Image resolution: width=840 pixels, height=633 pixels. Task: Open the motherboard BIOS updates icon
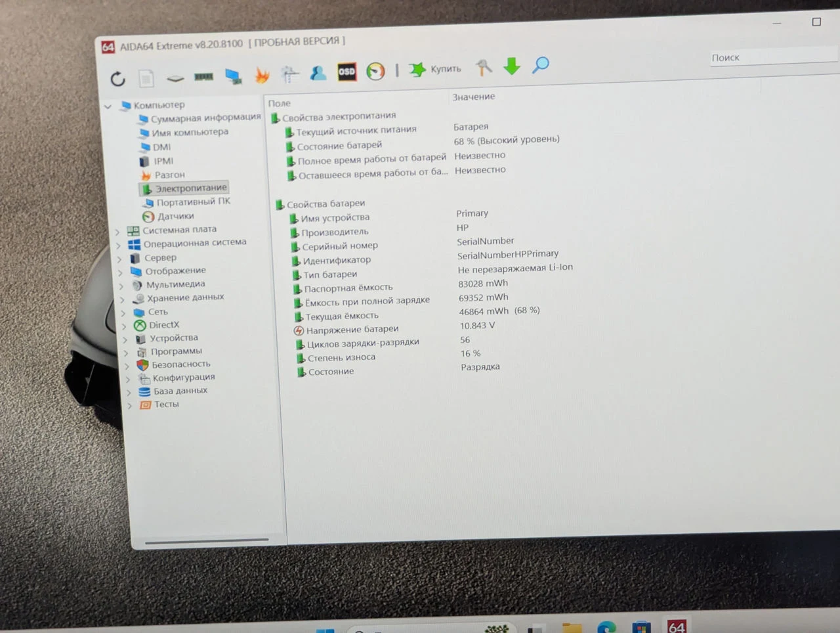175,78
